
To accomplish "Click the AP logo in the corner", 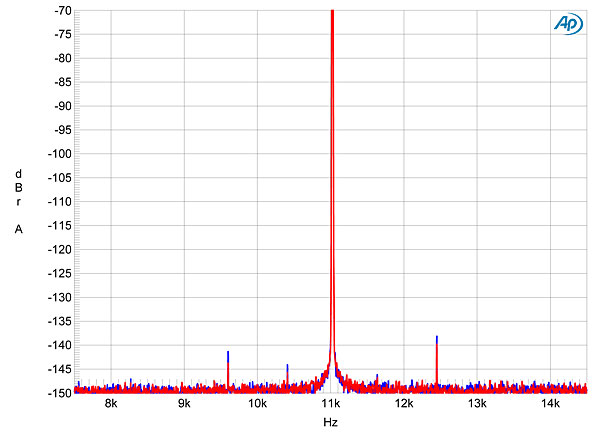I will coord(564,23).
